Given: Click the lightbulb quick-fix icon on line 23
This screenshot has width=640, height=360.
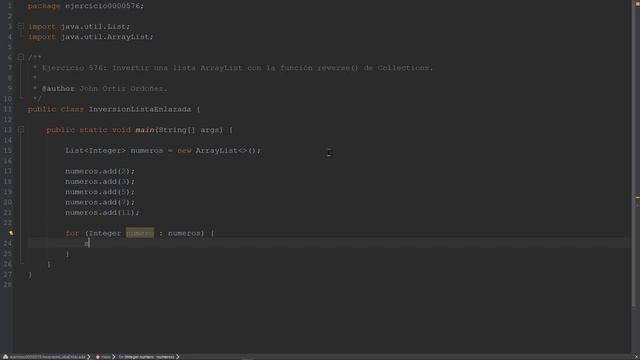Looking at the screenshot, I should pyautogui.click(x=11, y=233).
